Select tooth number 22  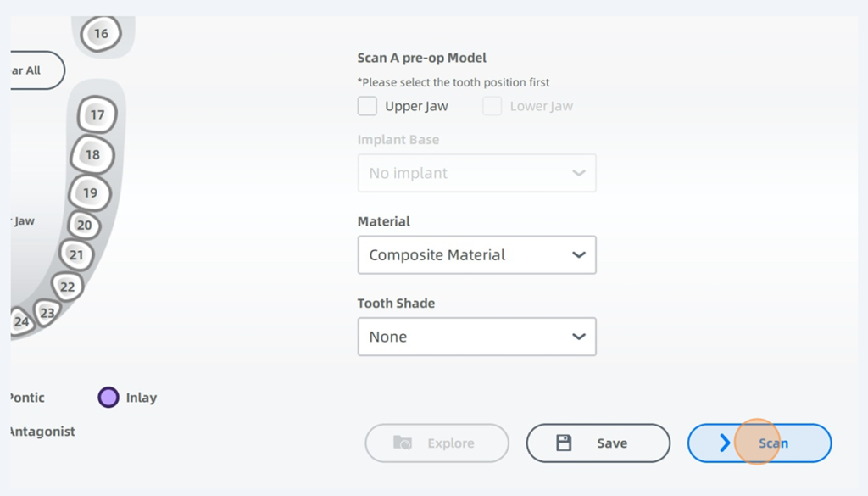tap(67, 287)
